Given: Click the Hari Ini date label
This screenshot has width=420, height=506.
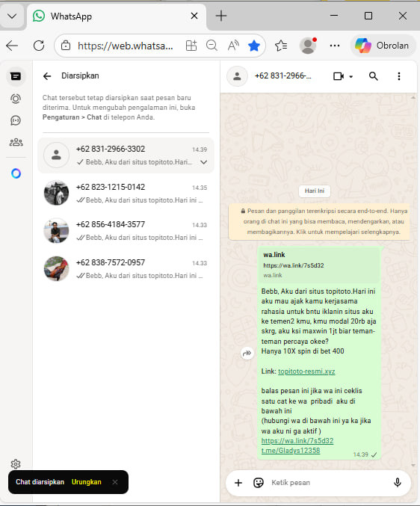Looking at the screenshot, I should (x=315, y=191).
